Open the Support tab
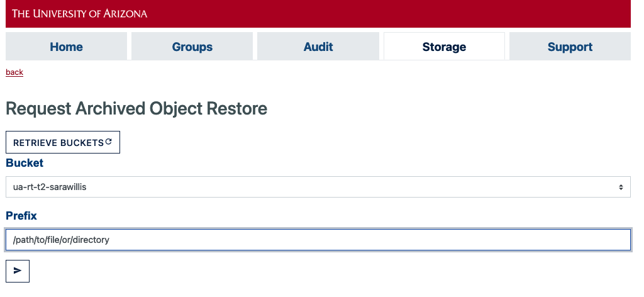This screenshot has height=297, width=644. pyautogui.click(x=570, y=47)
